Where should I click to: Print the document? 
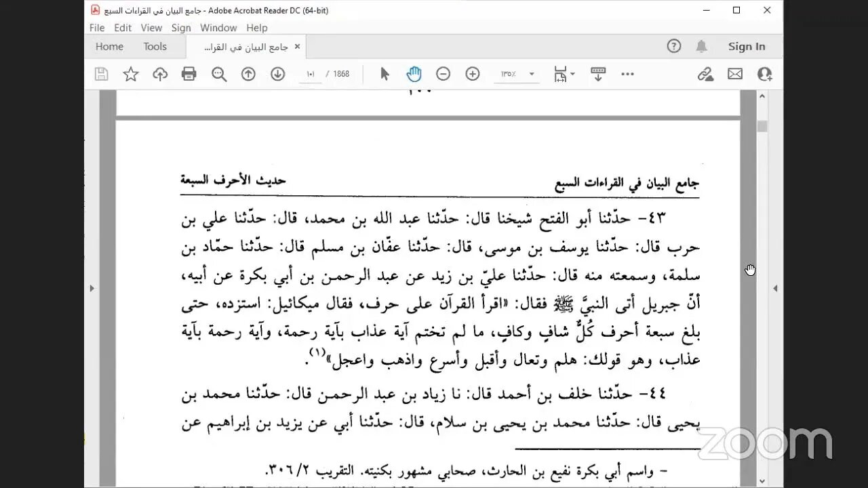click(x=189, y=74)
